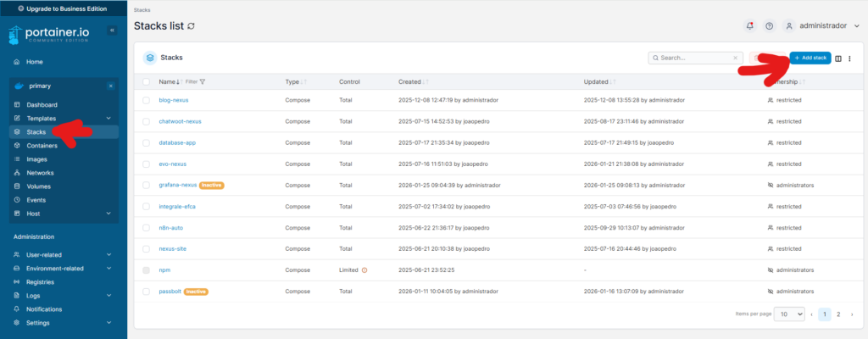Open the items per page dropdown
The height and width of the screenshot is (339, 868).
pos(790,314)
